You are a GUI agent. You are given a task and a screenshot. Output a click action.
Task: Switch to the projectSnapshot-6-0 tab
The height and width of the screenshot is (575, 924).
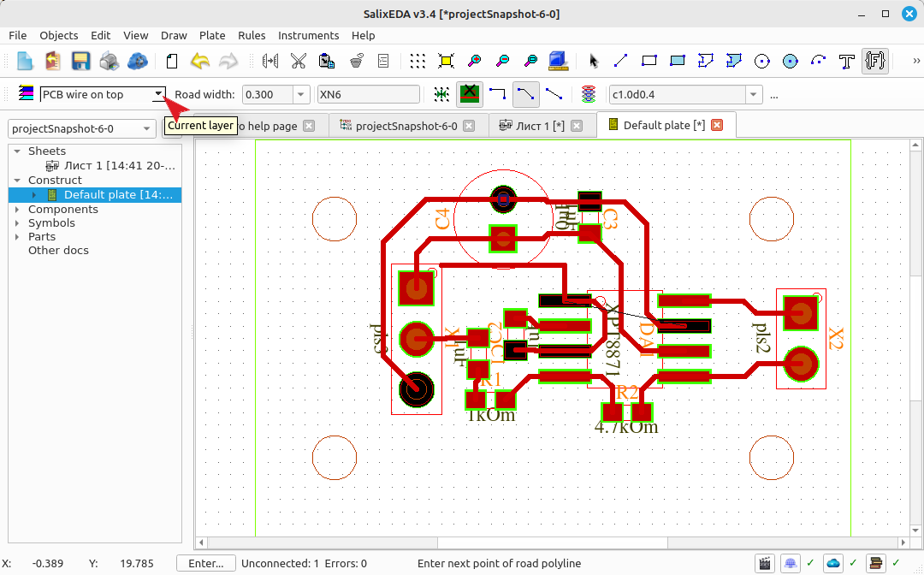coord(406,126)
